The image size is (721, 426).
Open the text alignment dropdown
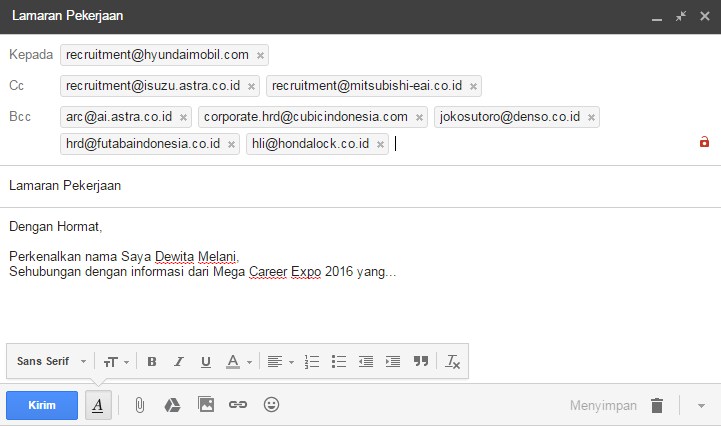[280, 362]
